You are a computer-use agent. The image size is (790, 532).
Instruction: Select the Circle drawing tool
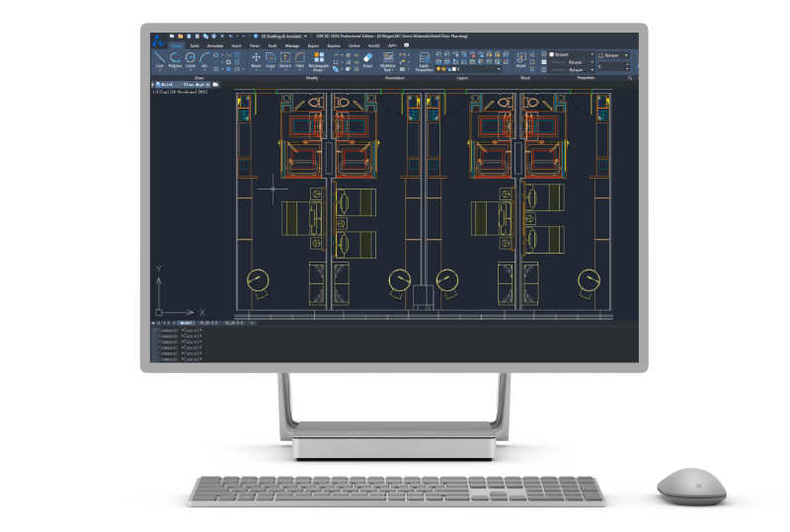coord(191,58)
